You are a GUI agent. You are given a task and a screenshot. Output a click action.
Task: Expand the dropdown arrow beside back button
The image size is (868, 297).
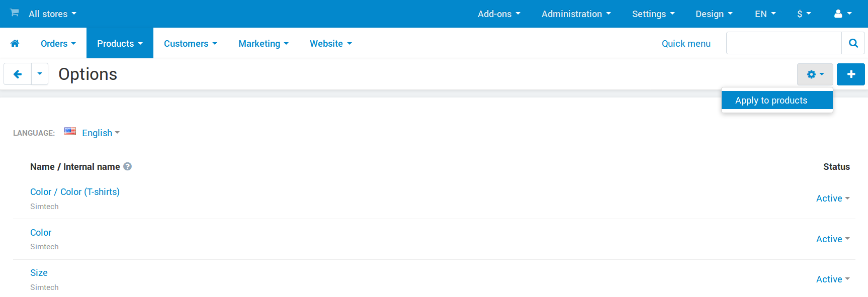pyautogui.click(x=40, y=74)
